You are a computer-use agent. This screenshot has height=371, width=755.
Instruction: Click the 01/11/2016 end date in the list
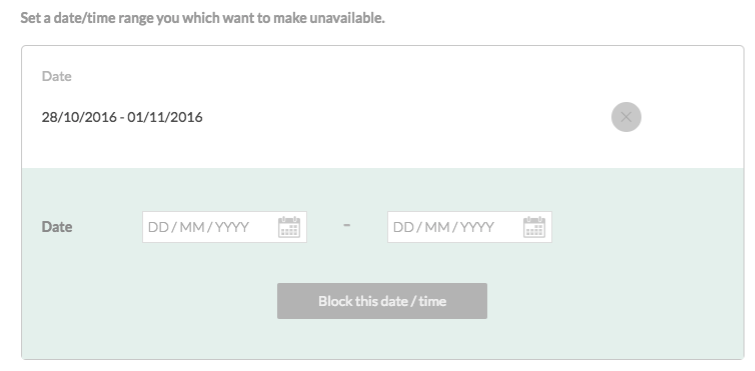point(165,117)
